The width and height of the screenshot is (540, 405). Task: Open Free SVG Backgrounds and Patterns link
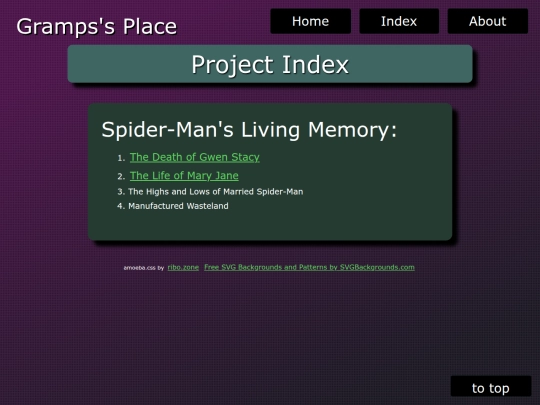click(x=309, y=267)
